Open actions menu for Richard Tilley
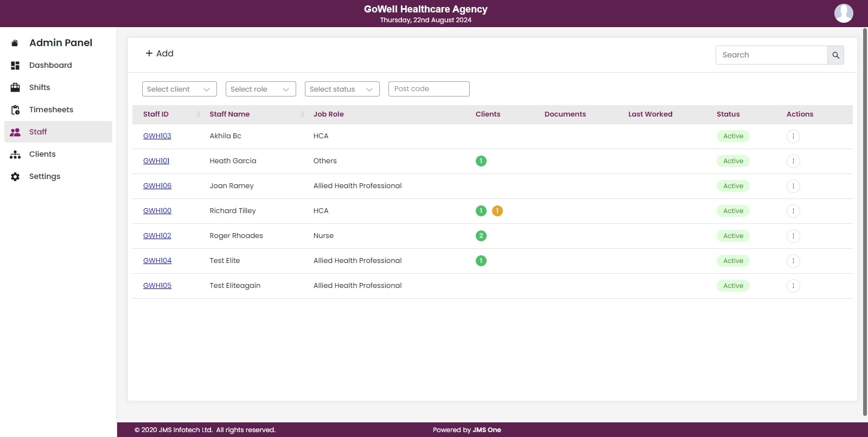 coord(793,211)
